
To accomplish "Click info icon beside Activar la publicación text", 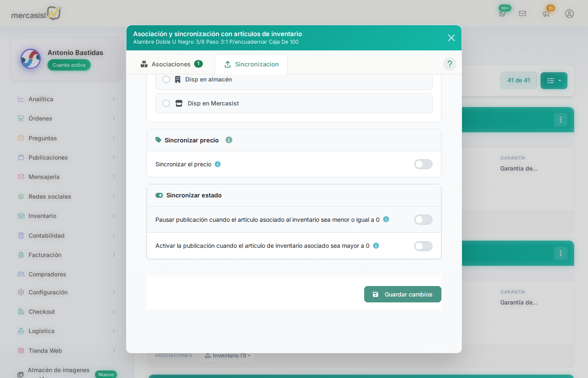I will tap(376, 246).
